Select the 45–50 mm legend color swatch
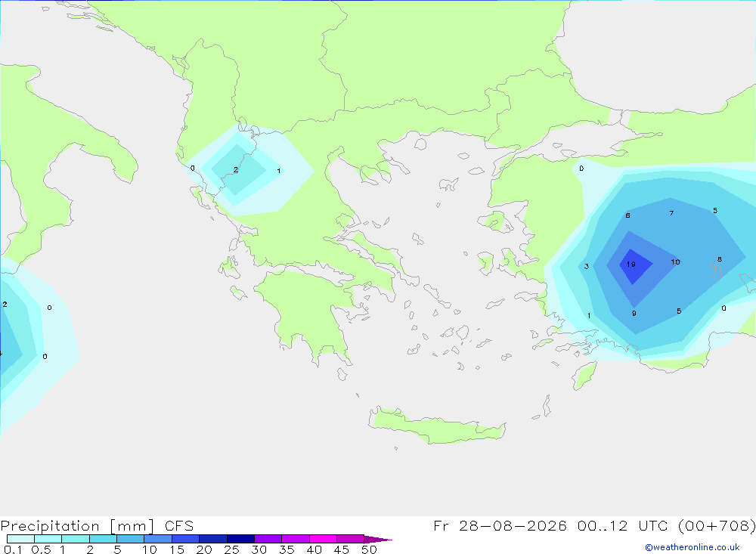 [x=351, y=539]
